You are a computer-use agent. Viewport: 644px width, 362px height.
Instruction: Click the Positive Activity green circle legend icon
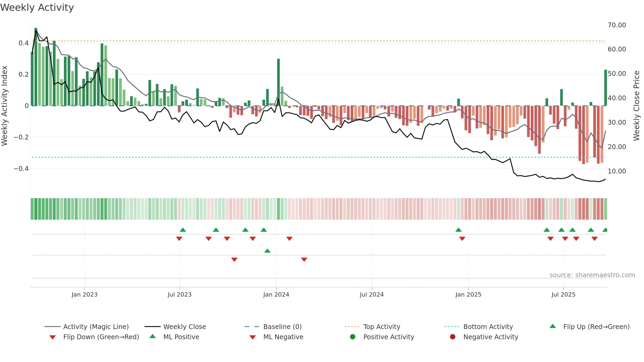pyautogui.click(x=353, y=337)
